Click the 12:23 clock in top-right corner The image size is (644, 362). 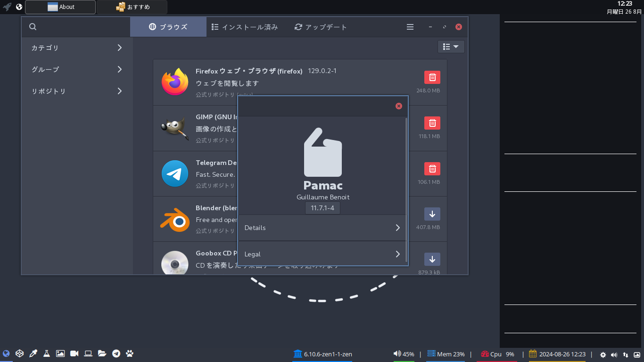click(x=624, y=4)
